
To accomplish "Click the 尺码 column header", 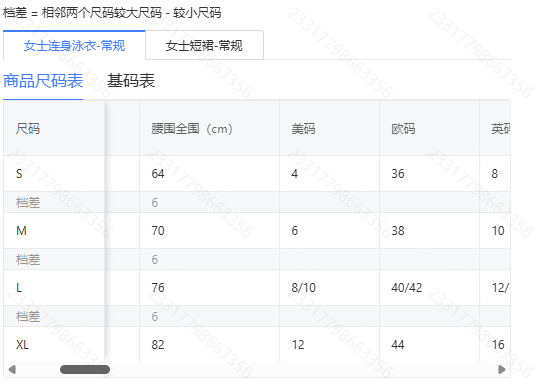I will [x=28, y=129].
